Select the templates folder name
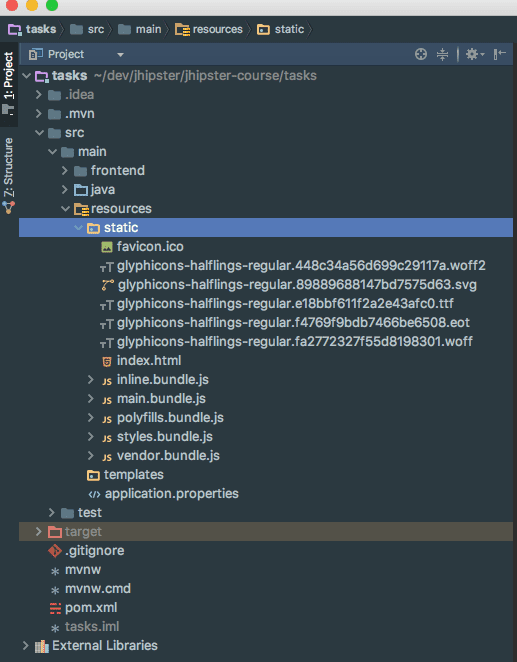517x662 pixels. coord(134,475)
